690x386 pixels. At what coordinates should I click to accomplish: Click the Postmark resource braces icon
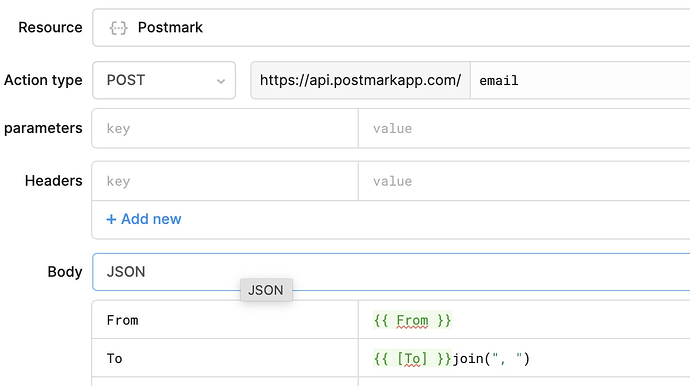[118, 28]
